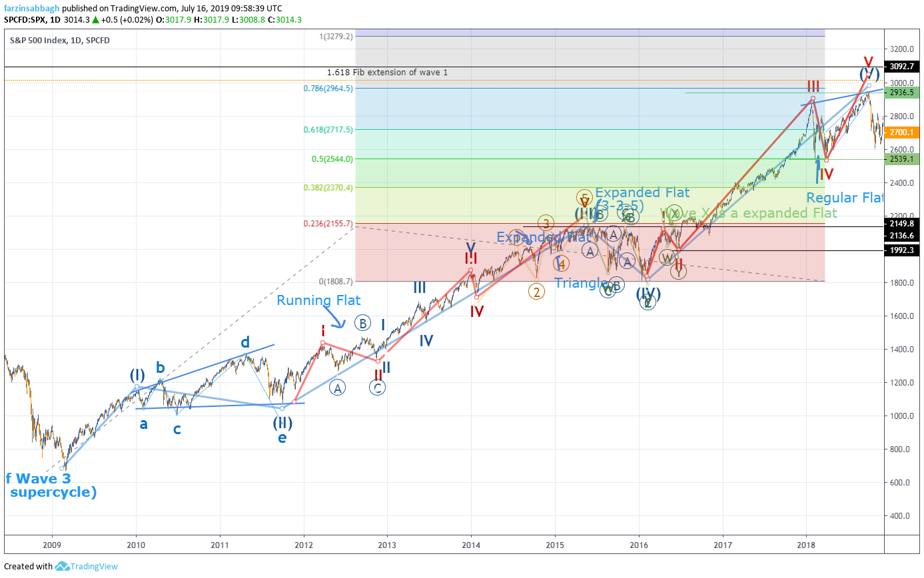
Task: Select the 0.618(2717.5) Fibonacci label
Action: click(x=330, y=130)
